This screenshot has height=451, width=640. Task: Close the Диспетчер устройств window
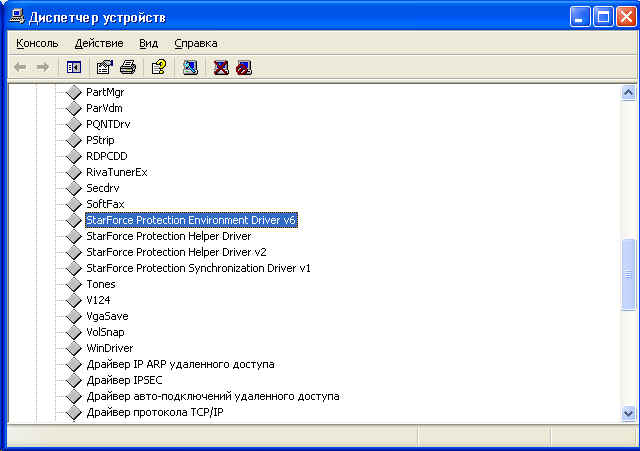coord(627,17)
